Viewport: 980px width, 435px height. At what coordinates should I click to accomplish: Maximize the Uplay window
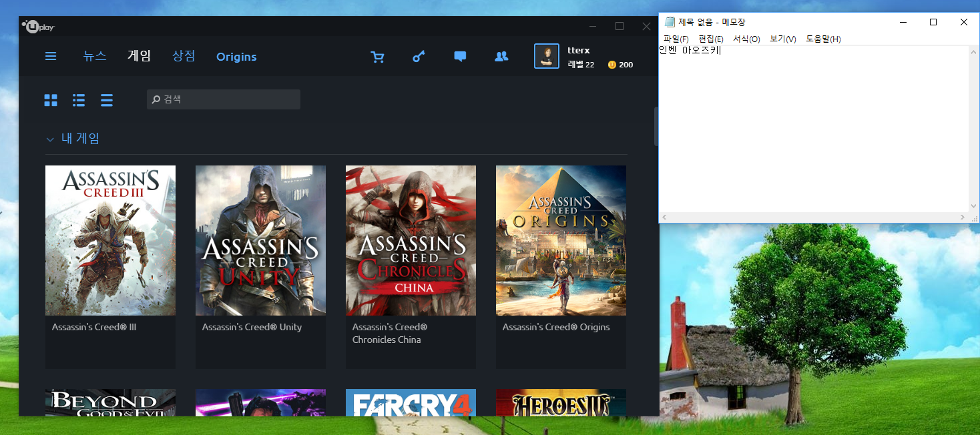pos(620,26)
